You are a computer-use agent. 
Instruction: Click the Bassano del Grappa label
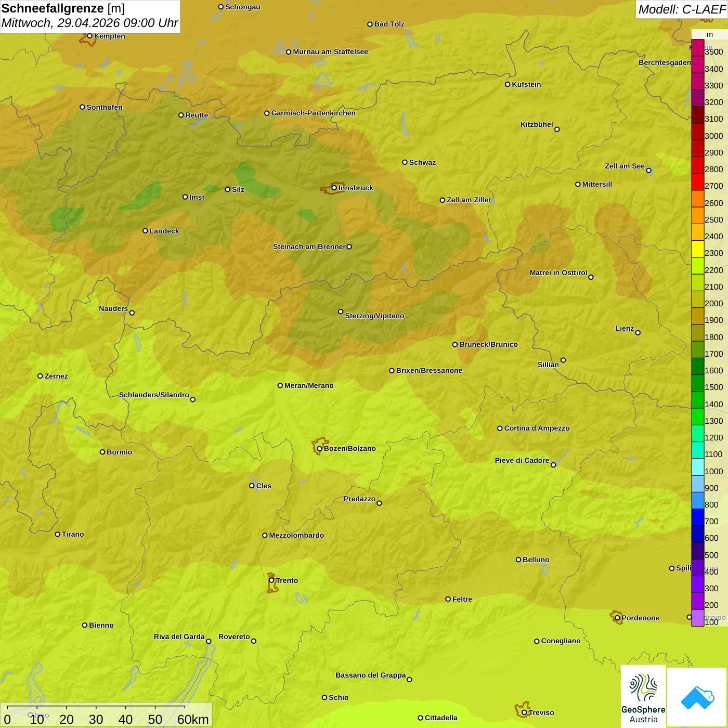[371, 675]
